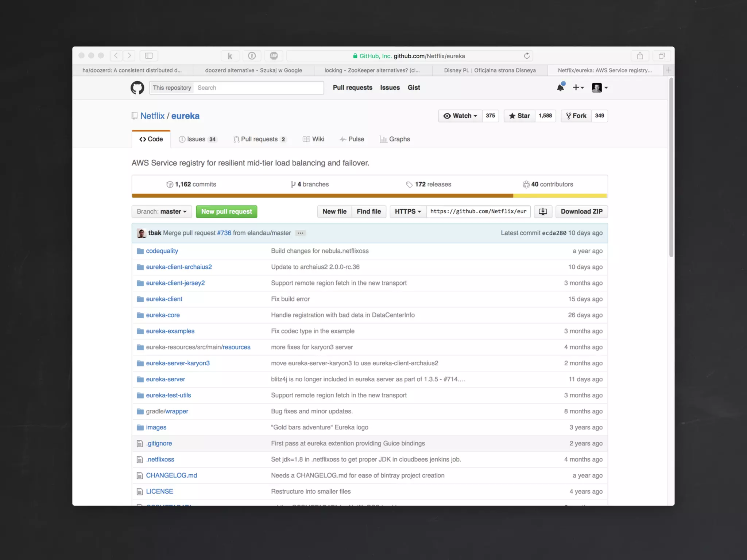Open the HTTPS protocol dropdown

click(408, 211)
